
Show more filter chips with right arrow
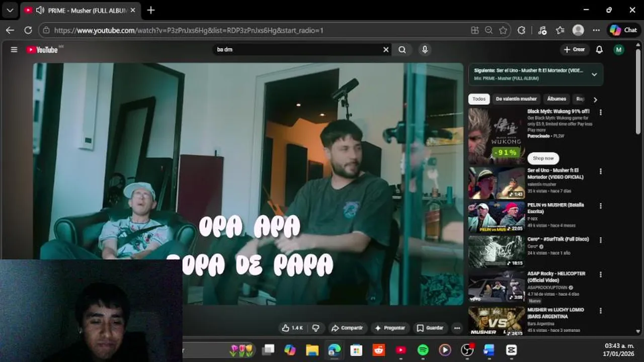click(x=595, y=100)
